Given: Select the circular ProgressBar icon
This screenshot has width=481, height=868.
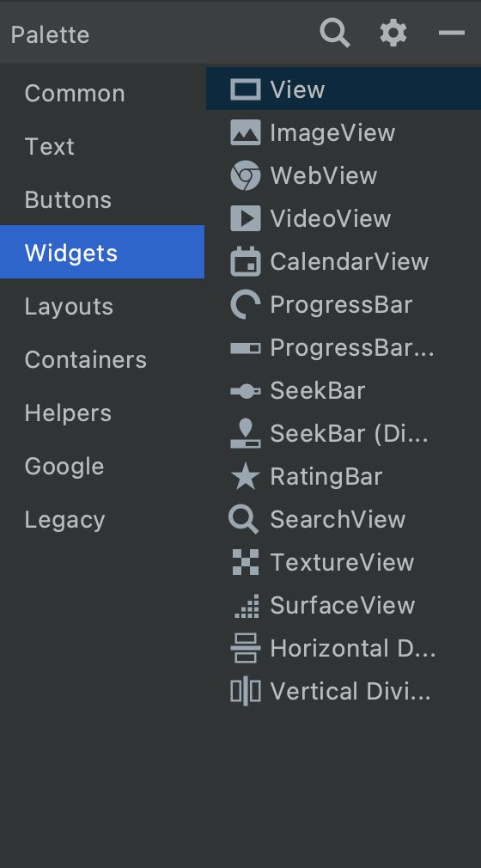Looking at the screenshot, I should pyautogui.click(x=245, y=304).
